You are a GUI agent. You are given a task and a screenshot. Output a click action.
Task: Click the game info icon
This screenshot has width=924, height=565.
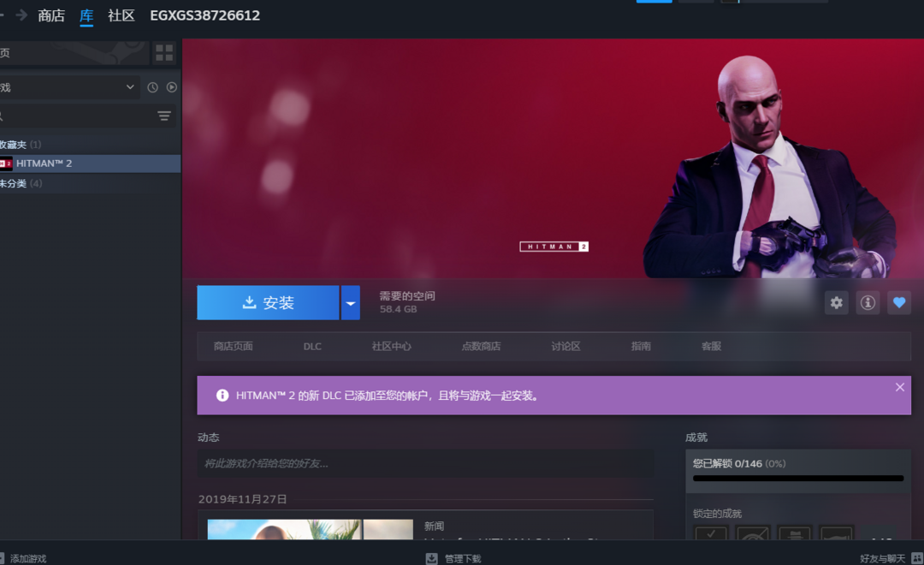point(868,303)
